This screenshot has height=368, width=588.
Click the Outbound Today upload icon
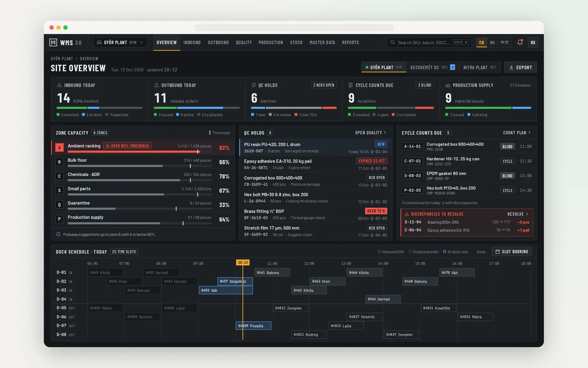(x=157, y=85)
